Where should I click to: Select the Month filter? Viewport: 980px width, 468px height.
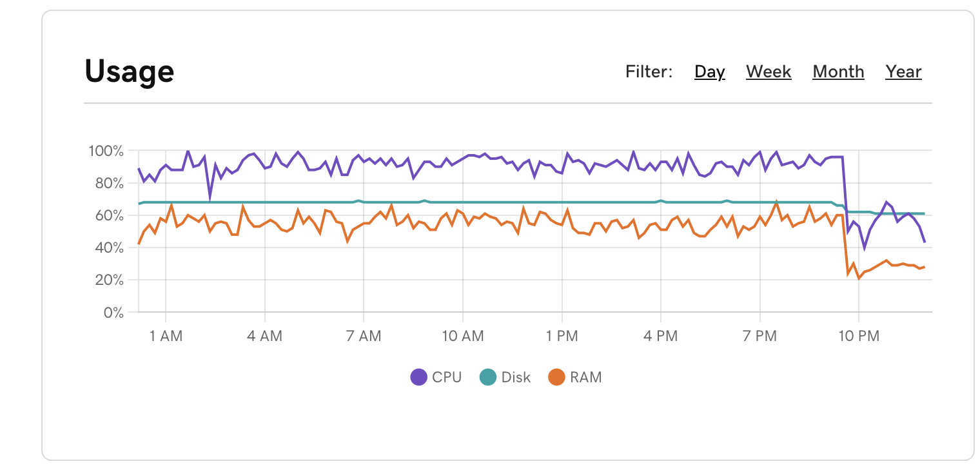[838, 72]
